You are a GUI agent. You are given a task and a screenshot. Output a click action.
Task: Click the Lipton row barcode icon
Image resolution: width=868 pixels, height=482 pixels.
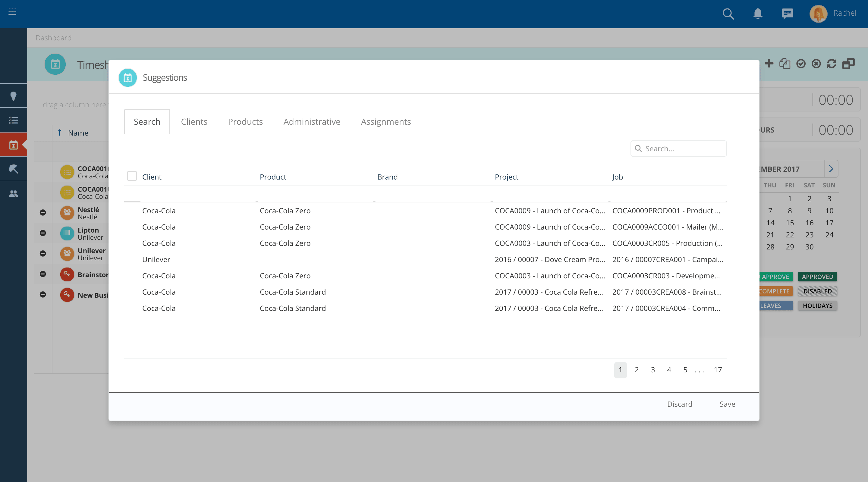pyautogui.click(x=67, y=233)
